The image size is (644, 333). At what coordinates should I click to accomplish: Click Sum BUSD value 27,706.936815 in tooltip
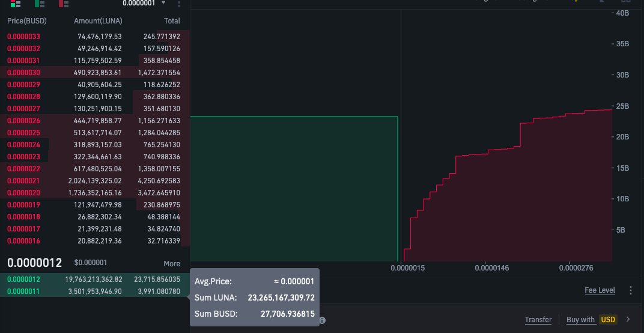pyautogui.click(x=288, y=314)
